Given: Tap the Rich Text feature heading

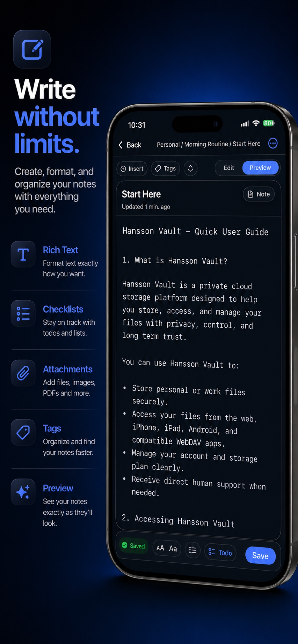Looking at the screenshot, I should pyautogui.click(x=60, y=250).
